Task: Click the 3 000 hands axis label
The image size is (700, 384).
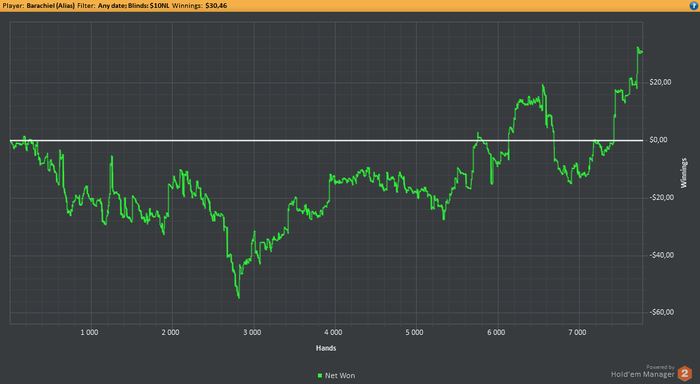Action: (x=252, y=333)
